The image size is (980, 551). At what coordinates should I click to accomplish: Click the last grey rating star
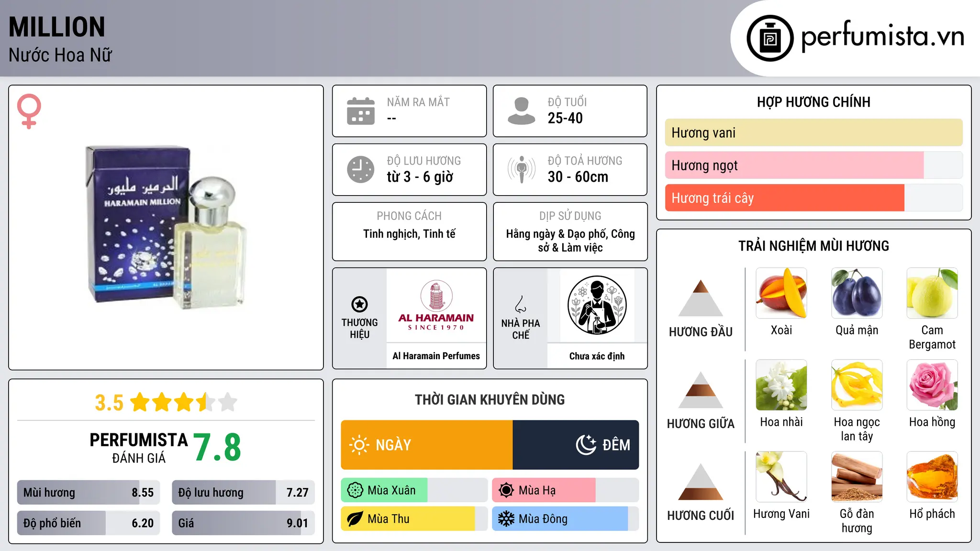pos(228,402)
